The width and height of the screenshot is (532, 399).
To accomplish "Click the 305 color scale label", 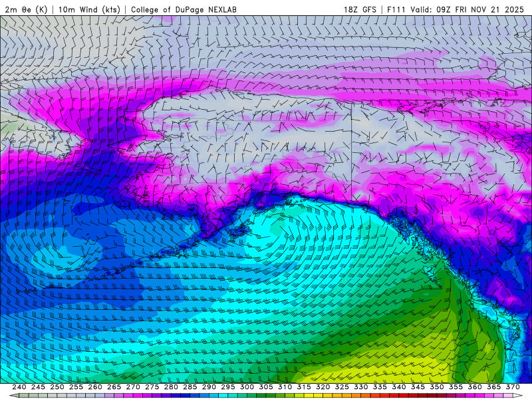I will pyautogui.click(x=266, y=387).
